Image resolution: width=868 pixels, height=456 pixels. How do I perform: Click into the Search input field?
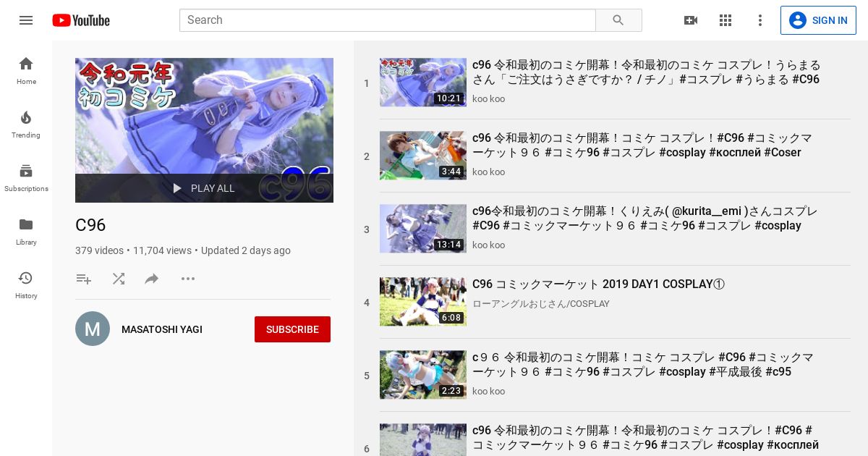pyautogui.click(x=387, y=20)
